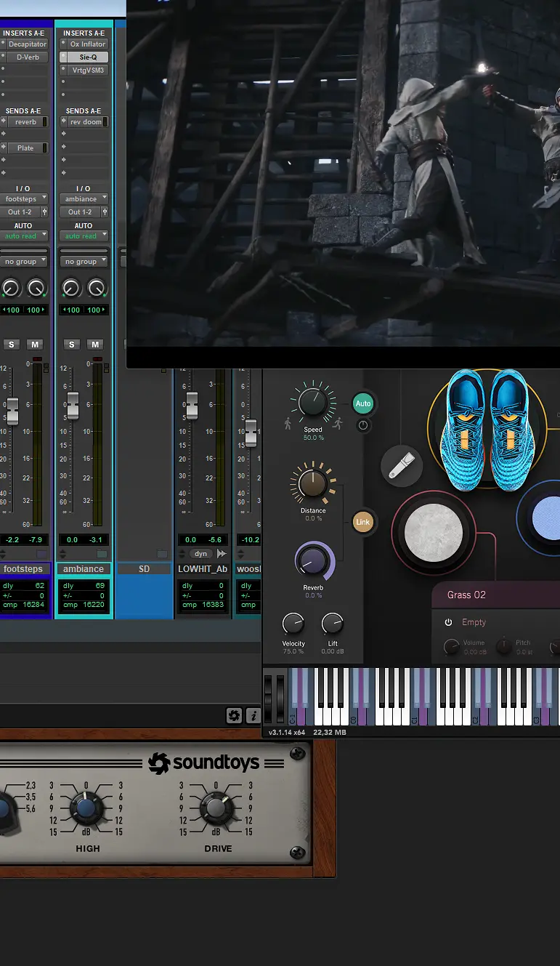The height and width of the screenshot is (966, 560).
Task: Click the Speed knob
Action: tap(313, 403)
